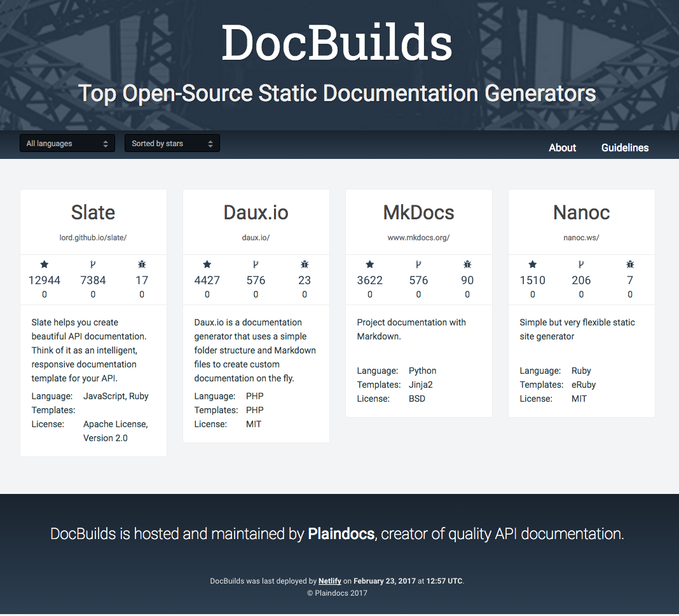Visit nanoc.ws/ website link
The height and width of the screenshot is (616, 679).
[x=582, y=238]
